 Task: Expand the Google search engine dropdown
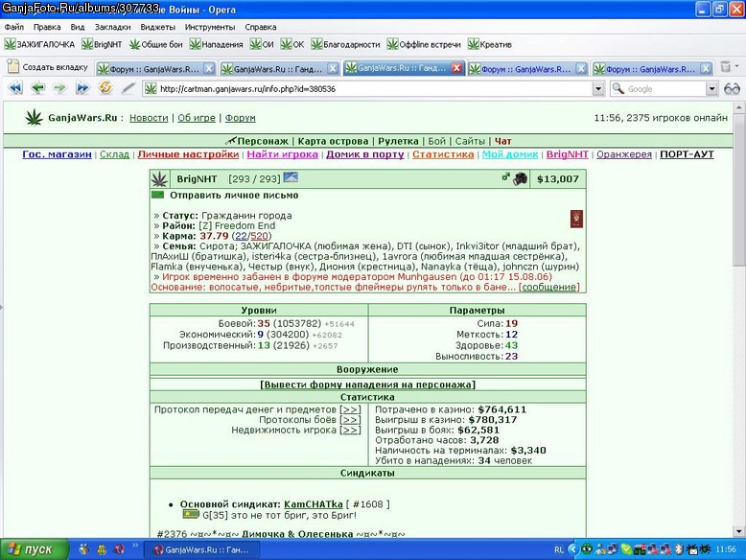pyautogui.click(x=711, y=89)
